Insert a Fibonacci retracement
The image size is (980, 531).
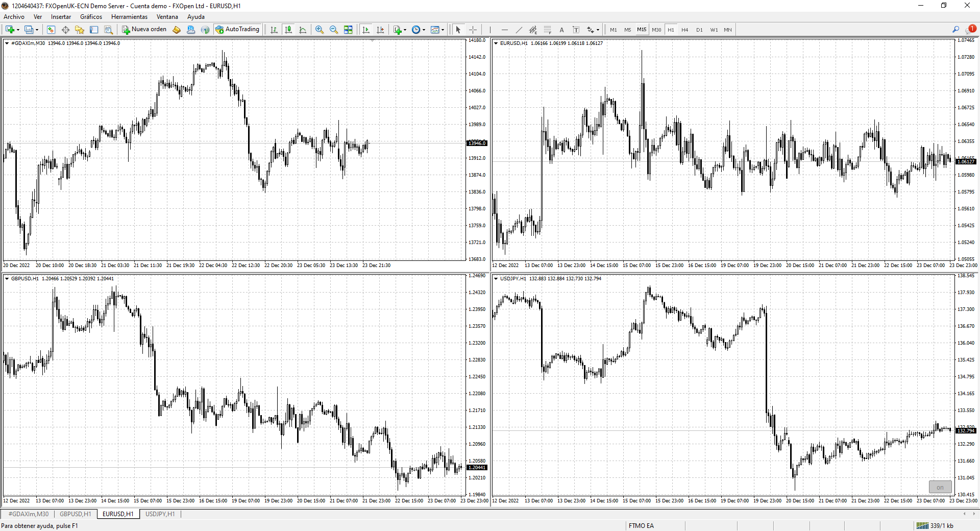pos(547,30)
